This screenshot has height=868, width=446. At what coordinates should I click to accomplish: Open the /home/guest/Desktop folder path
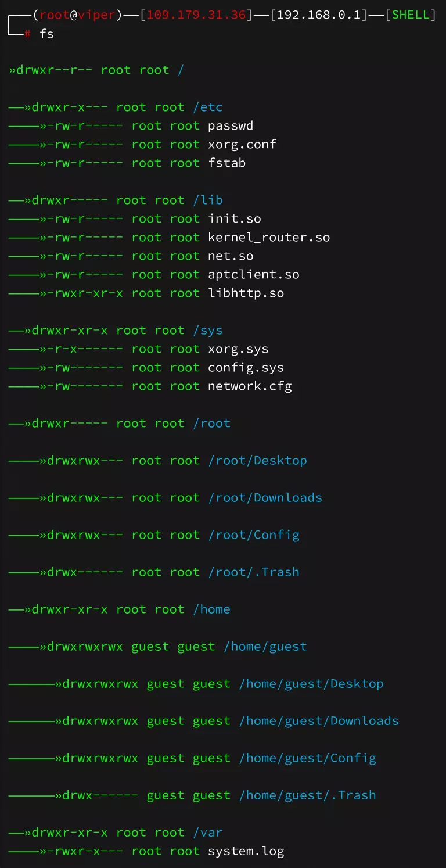[311, 684]
